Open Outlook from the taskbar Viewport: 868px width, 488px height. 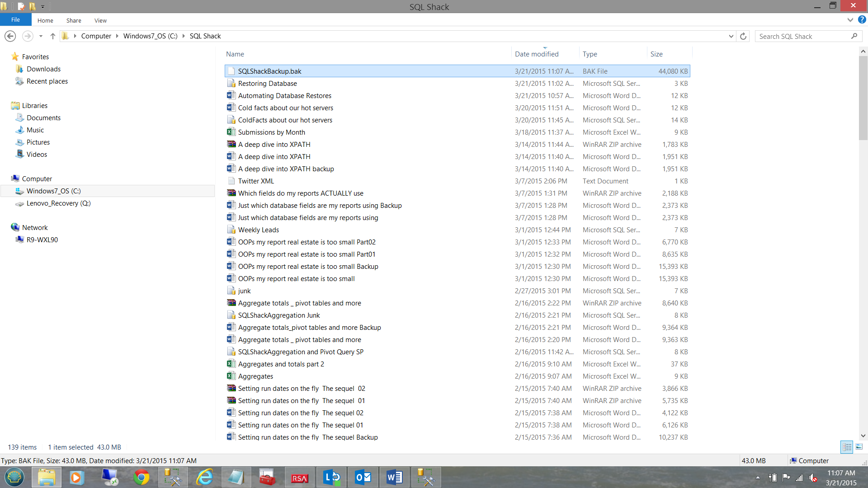pyautogui.click(x=363, y=477)
